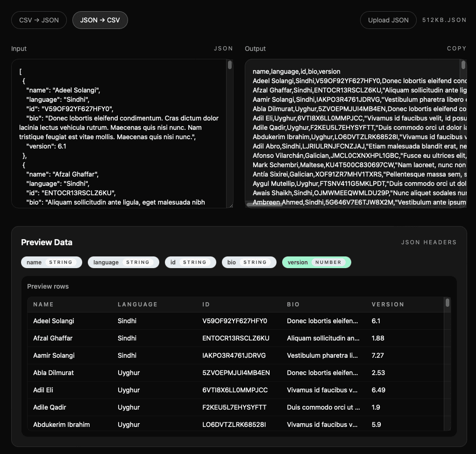Toggle the language STRING header chip

coord(123,262)
